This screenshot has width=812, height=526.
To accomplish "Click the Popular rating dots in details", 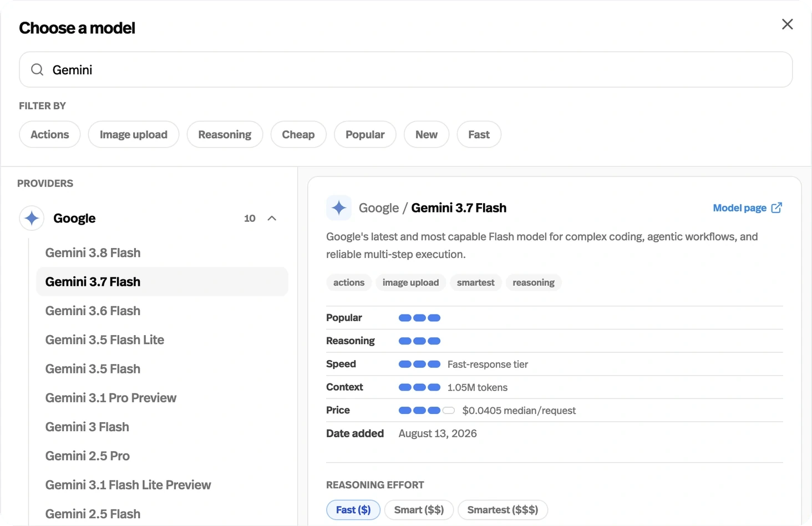I will pyautogui.click(x=419, y=318).
